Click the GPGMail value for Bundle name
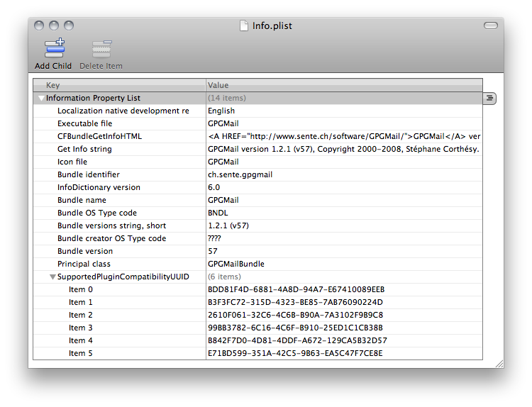The image size is (532, 407). 223,200
